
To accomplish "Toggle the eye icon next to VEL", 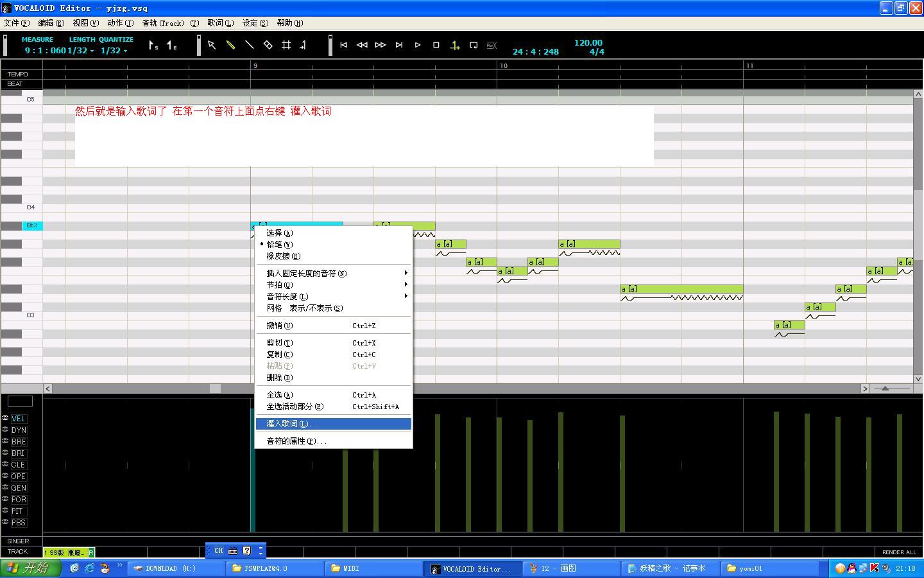I will 5,418.
